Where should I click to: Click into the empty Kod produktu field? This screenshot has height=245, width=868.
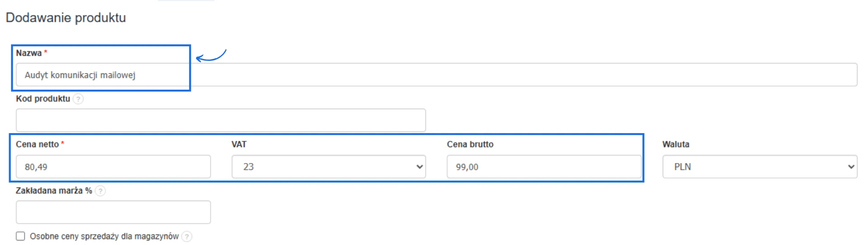pos(221,120)
